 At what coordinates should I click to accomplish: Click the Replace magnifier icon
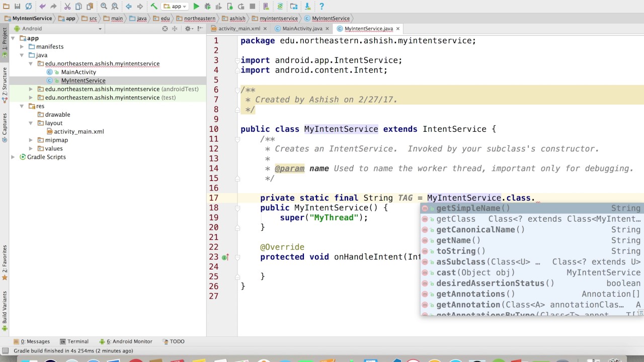[x=115, y=7]
